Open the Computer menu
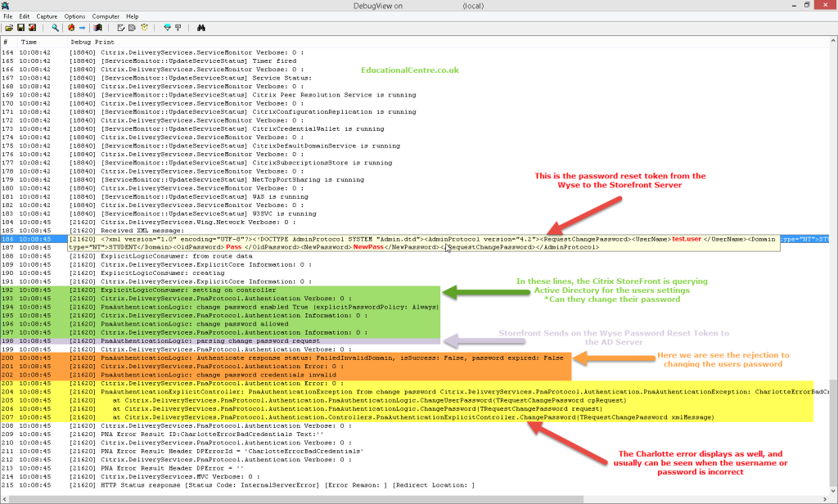 pos(106,16)
